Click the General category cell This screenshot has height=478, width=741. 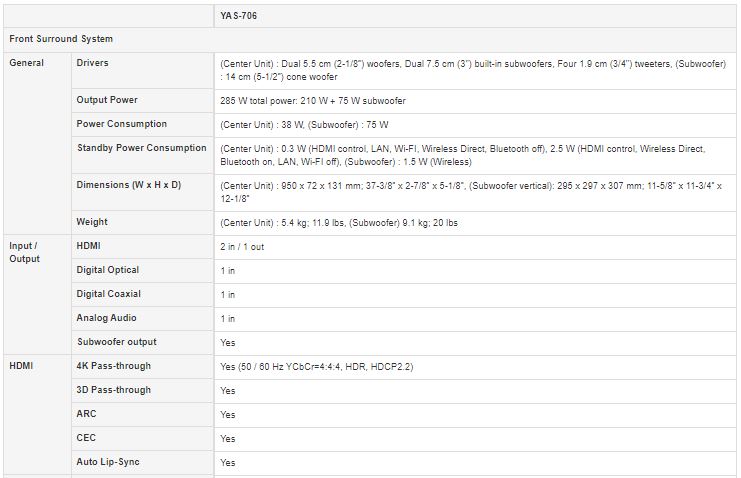(x=26, y=63)
